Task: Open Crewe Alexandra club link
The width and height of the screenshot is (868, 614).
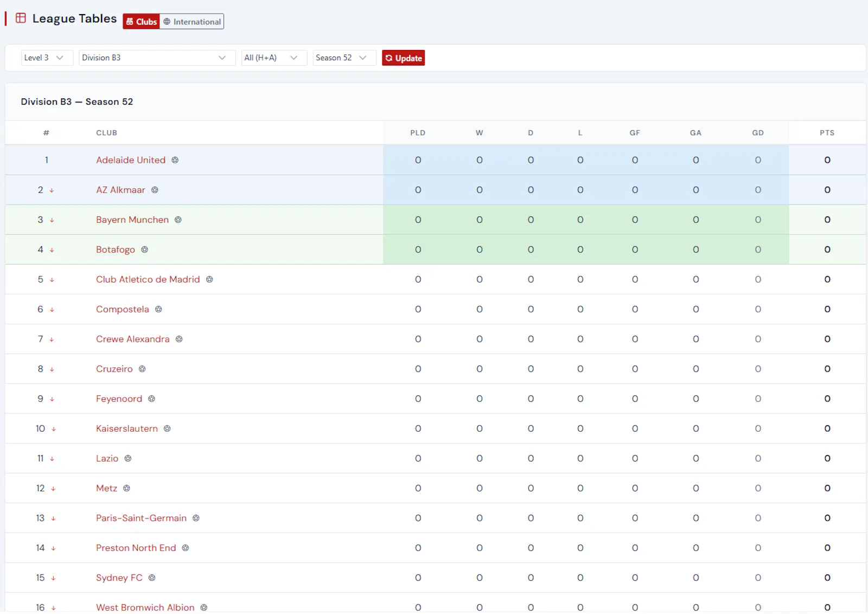Action: (x=133, y=339)
